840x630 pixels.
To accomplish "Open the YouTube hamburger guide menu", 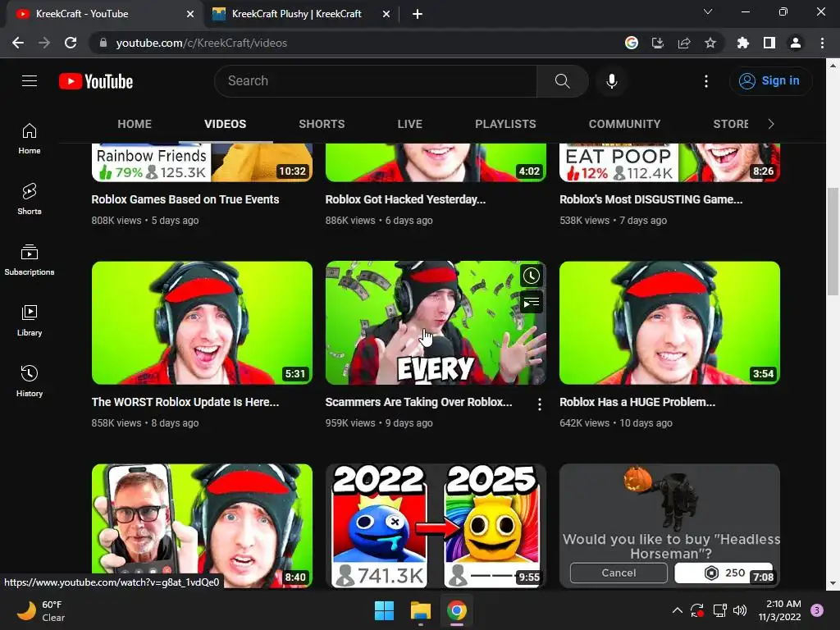I will pos(30,81).
